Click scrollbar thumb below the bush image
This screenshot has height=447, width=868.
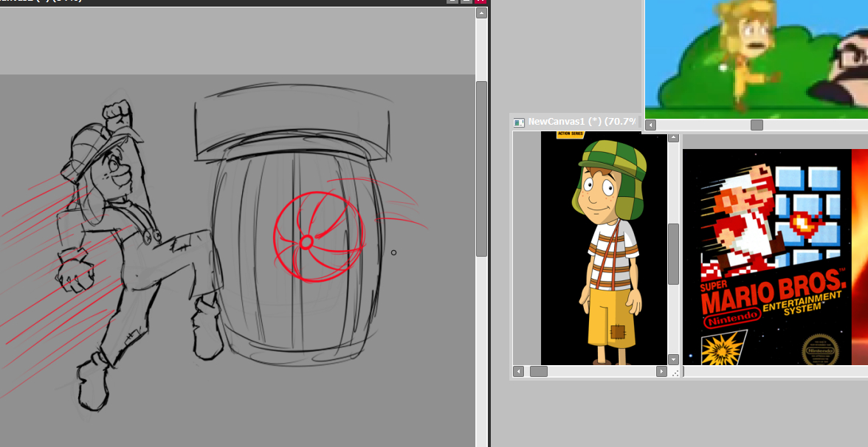tap(757, 125)
